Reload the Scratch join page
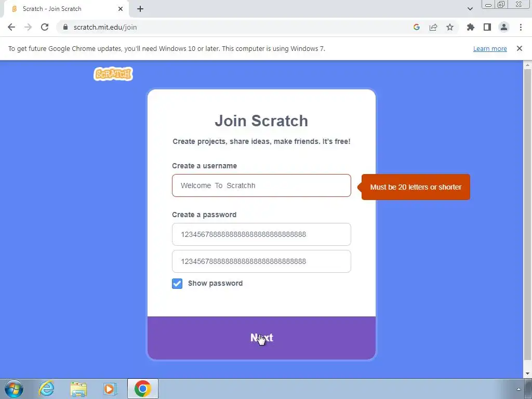The width and height of the screenshot is (532, 399). click(x=45, y=27)
